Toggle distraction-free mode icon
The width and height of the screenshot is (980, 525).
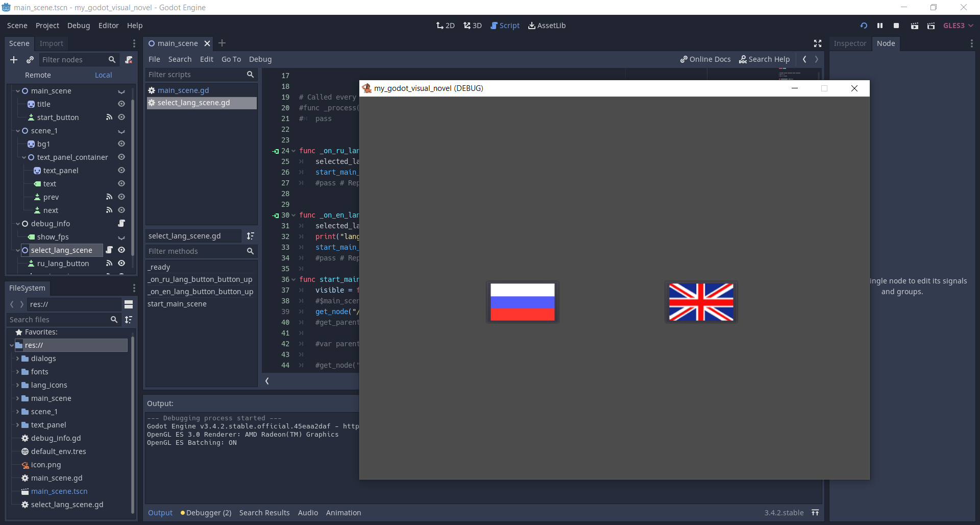pyautogui.click(x=818, y=43)
